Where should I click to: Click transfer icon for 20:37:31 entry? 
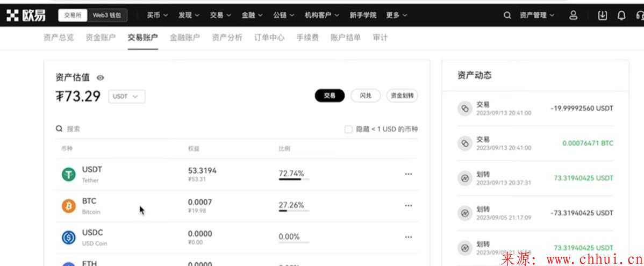click(465, 178)
